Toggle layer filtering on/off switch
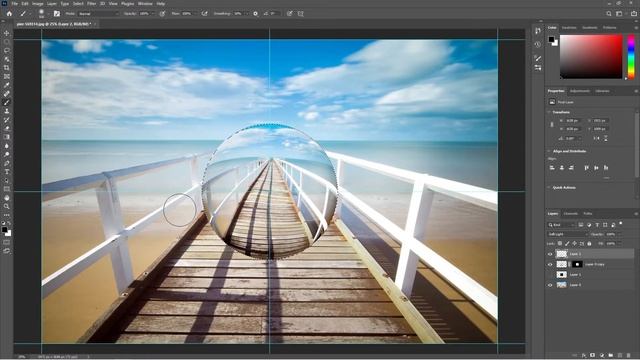This screenshot has height=360, width=640. (x=621, y=224)
